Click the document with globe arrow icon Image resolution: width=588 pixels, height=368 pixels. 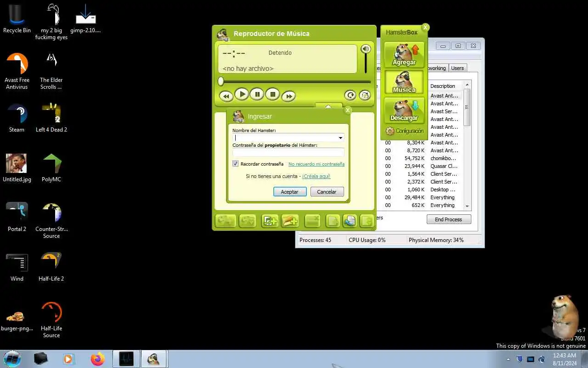coord(349,221)
